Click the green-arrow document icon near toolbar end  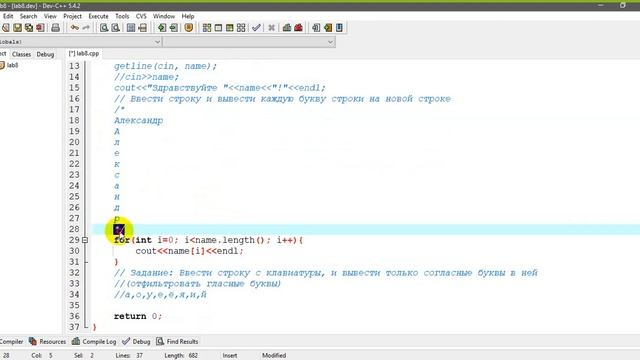click(328, 28)
